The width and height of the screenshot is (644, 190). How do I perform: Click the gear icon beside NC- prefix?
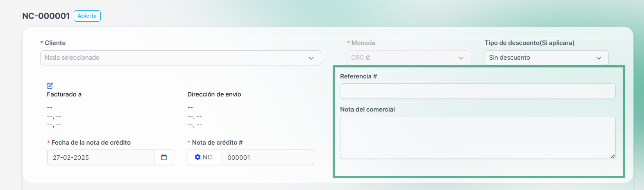[197, 157]
